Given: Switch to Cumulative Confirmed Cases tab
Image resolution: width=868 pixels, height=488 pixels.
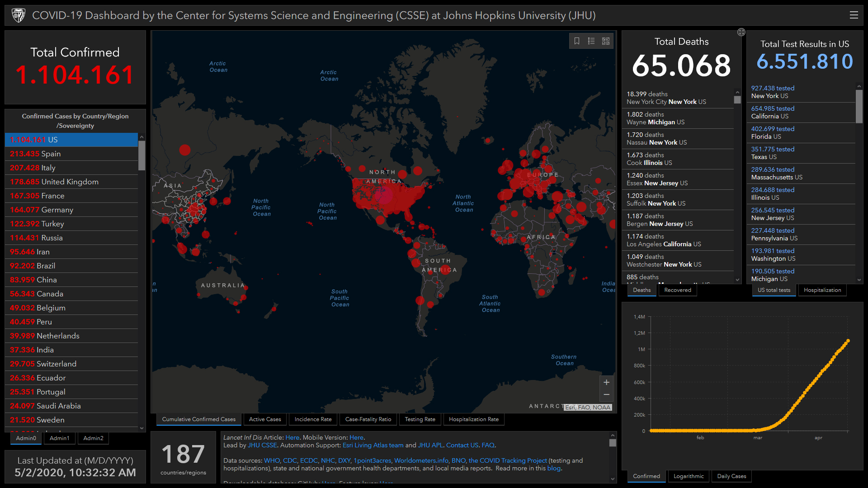Looking at the screenshot, I should pyautogui.click(x=199, y=419).
